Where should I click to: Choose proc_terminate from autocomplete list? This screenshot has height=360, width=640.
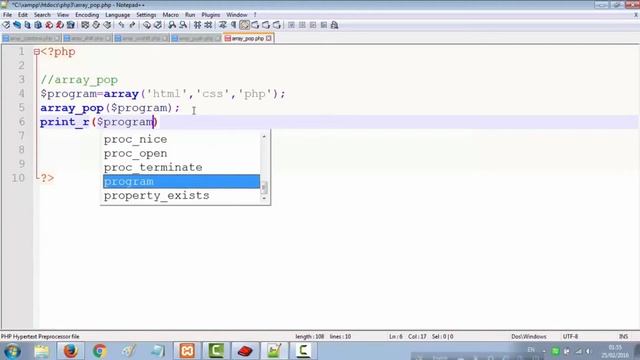[181, 167]
